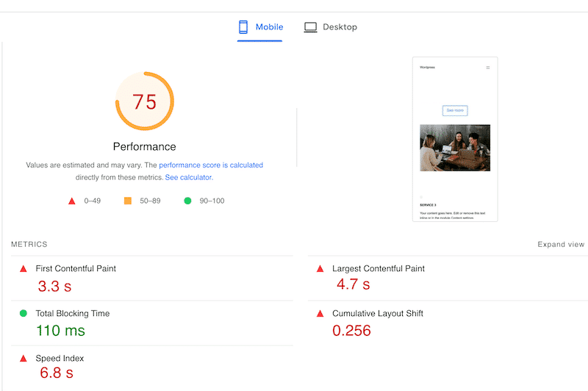Click the '3.3 s' value
588x391 pixels.
click(54, 287)
